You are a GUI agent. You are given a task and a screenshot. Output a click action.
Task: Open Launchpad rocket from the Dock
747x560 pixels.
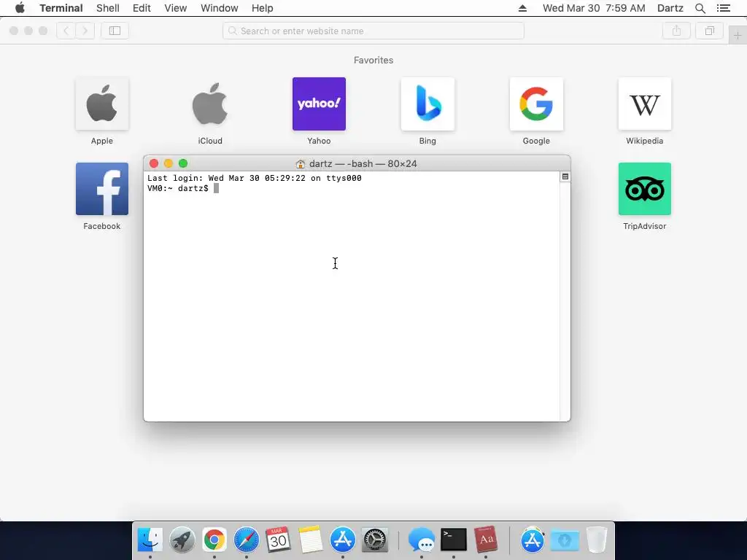[182, 540]
